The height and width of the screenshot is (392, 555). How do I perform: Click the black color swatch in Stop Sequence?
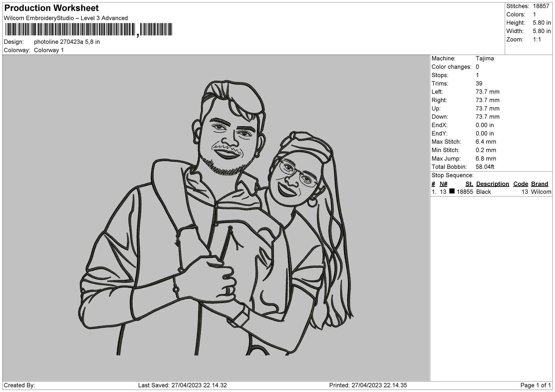[452, 191]
